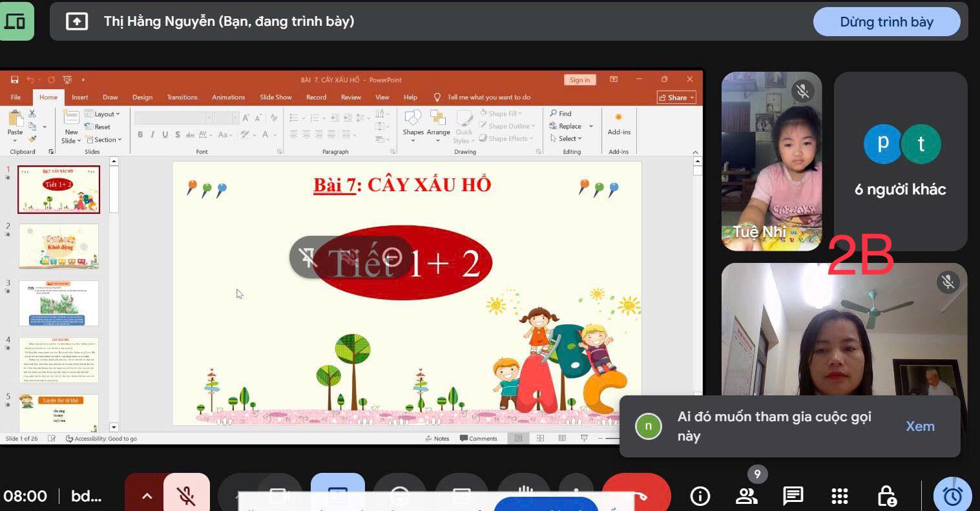
Task: Click the Dừng trình bày button
Action: click(886, 22)
